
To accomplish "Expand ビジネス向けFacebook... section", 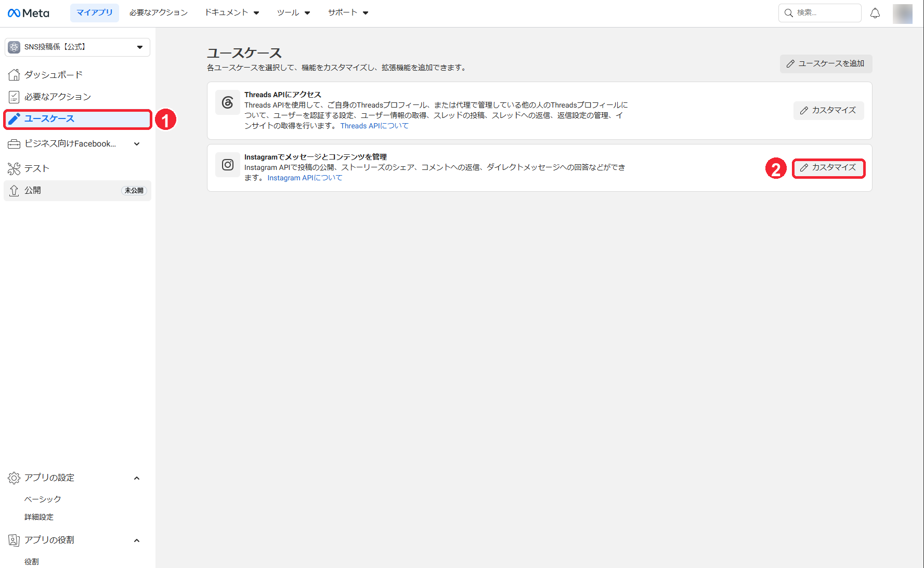I will pyautogui.click(x=77, y=144).
